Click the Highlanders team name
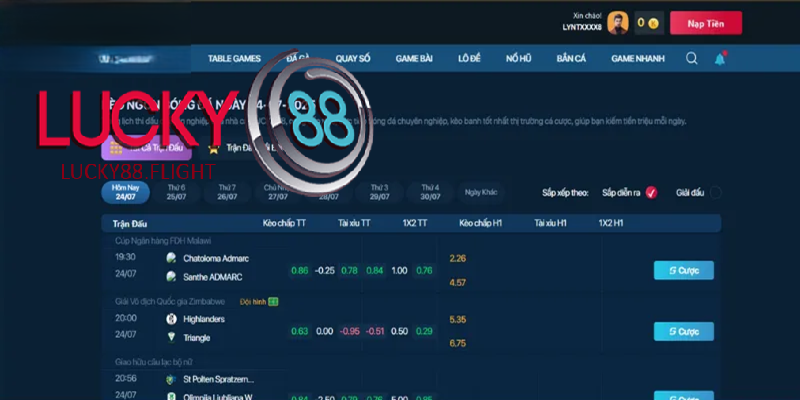 204,319
